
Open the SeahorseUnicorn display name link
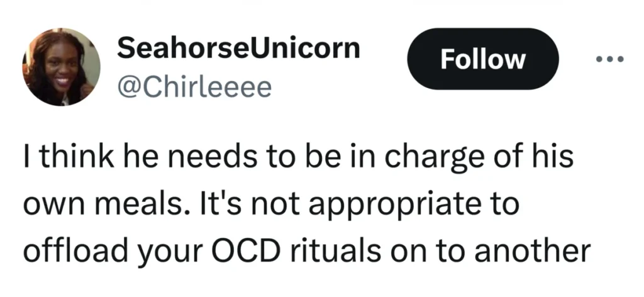click(238, 48)
